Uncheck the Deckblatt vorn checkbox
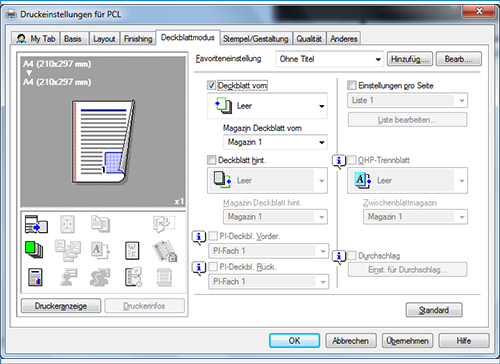This screenshot has height=364, width=500. coord(211,85)
